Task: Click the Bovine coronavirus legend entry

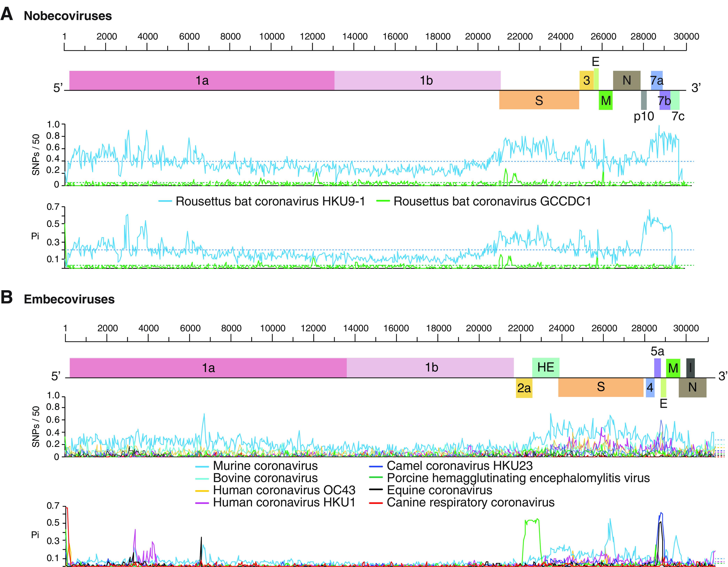Action: 257,478
